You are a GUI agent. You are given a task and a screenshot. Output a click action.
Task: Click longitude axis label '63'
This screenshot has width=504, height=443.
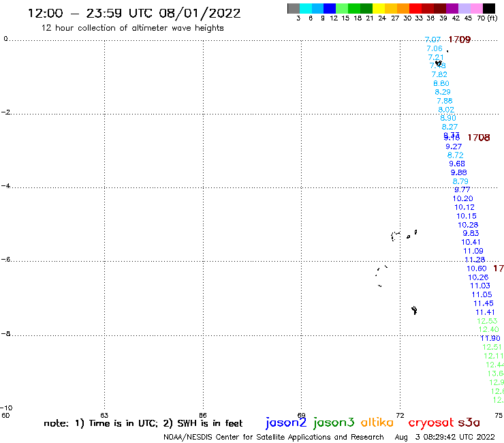[104, 415]
